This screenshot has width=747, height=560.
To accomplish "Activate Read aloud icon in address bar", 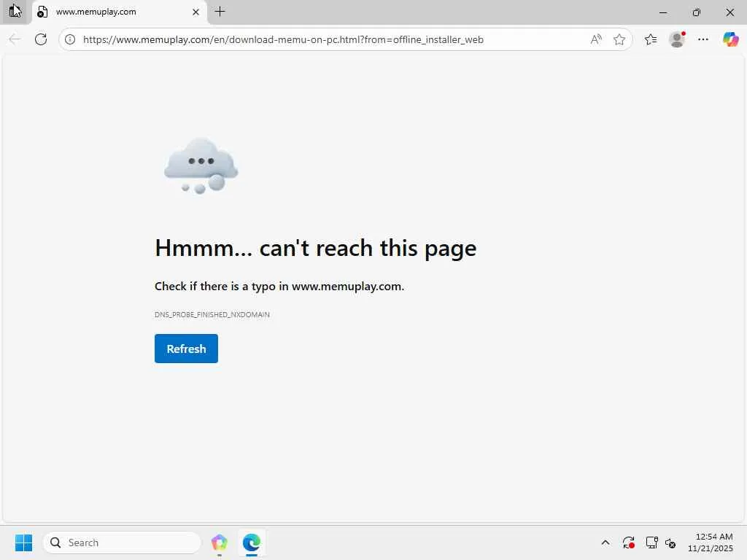I will (x=595, y=39).
